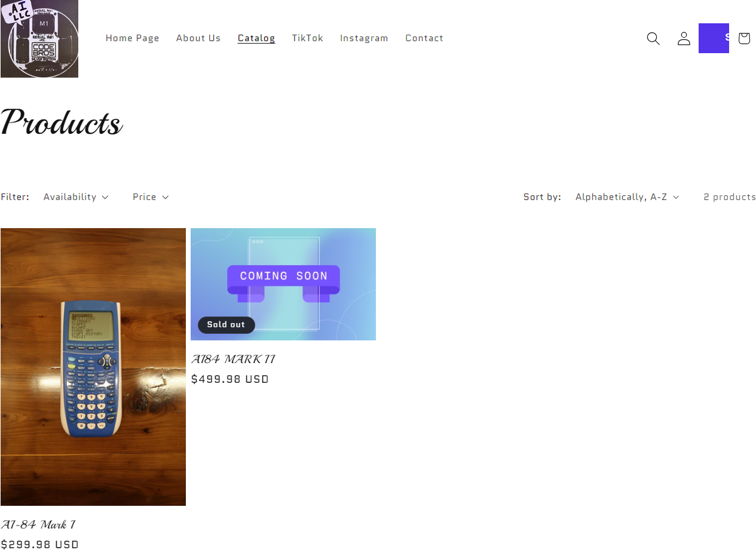This screenshot has width=756, height=550.
Task: Open the Alphabetically, A-Z sort dropdown
Action: pyautogui.click(x=627, y=197)
